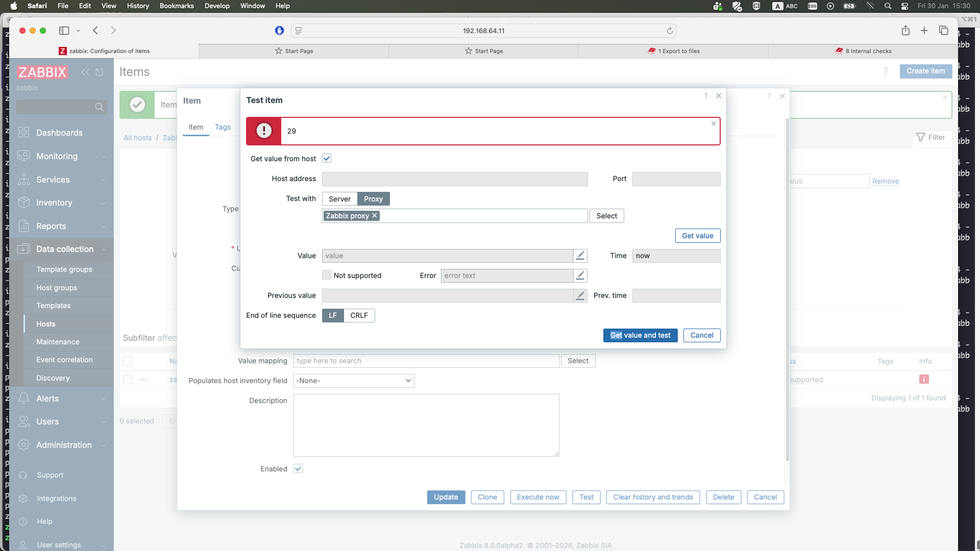Collapse the Data collection menu section
This screenshot has height=551, width=980.
click(x=64, y=249)
